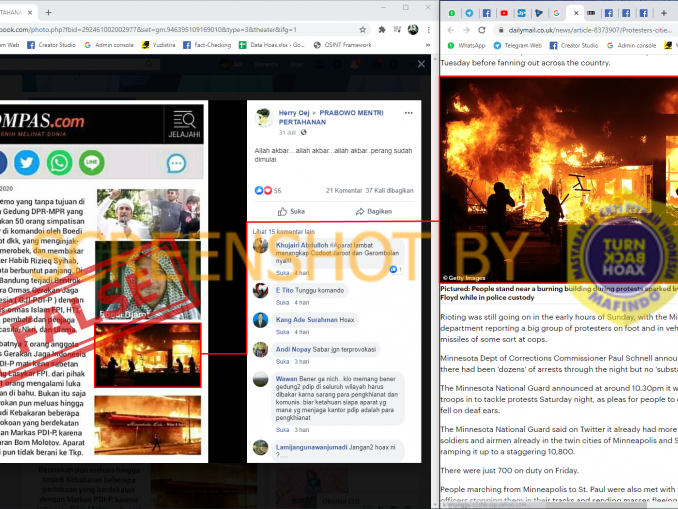
Task: Open Chrome three-dot menu in left window
Action: coord(429,29)
